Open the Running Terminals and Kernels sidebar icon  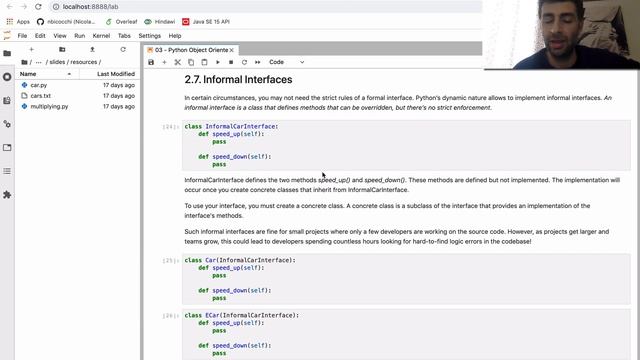click(7, 77)
